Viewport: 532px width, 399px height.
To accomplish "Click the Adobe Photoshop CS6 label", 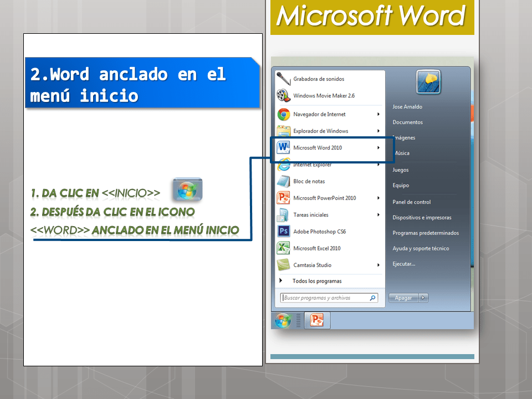I will coord(320,232).
